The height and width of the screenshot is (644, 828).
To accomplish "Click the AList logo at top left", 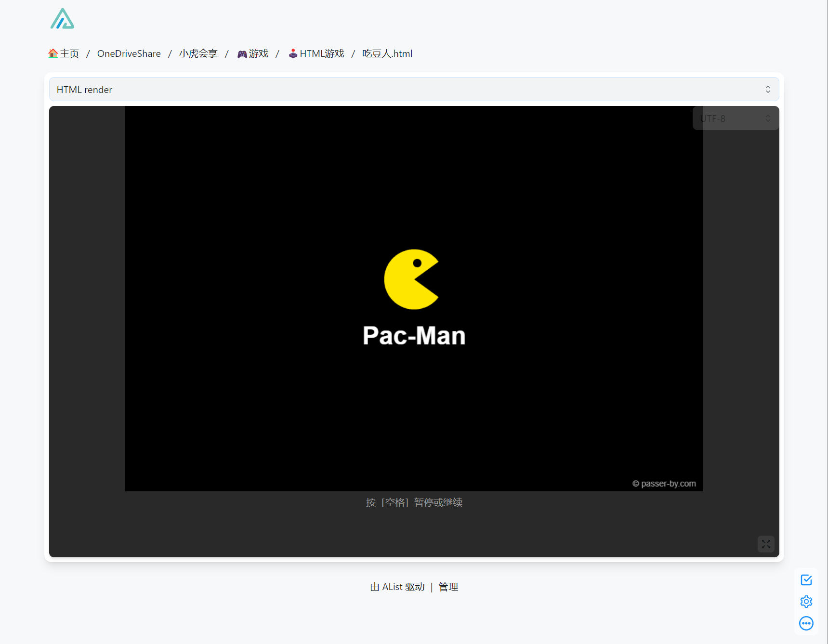I will pos(62,19).
